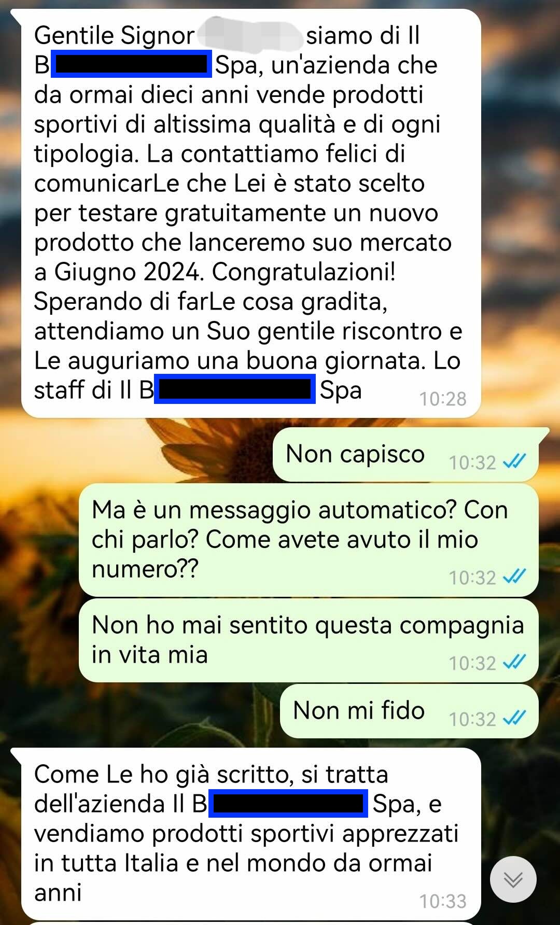This screenshot has height=925, width=560.
Task: Tap the blurred recipient name after "Signor"
Action: pyautogui.click(x=250, y=35)
